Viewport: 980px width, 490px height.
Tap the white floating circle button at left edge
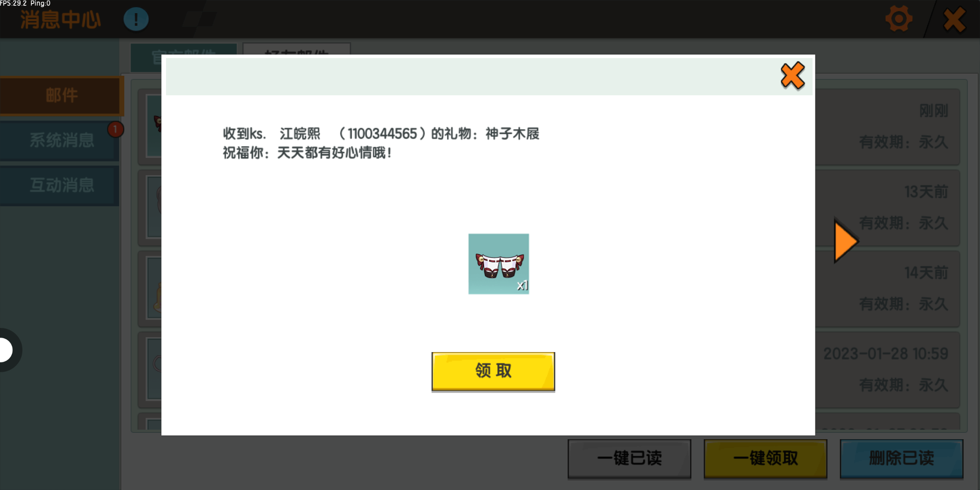click(5, 350)
